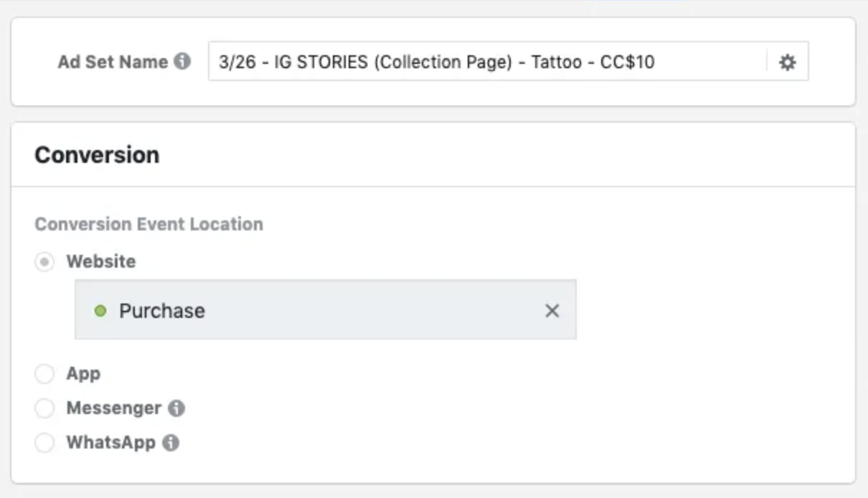Choose the WhatsApp radio button

[44, 443]
